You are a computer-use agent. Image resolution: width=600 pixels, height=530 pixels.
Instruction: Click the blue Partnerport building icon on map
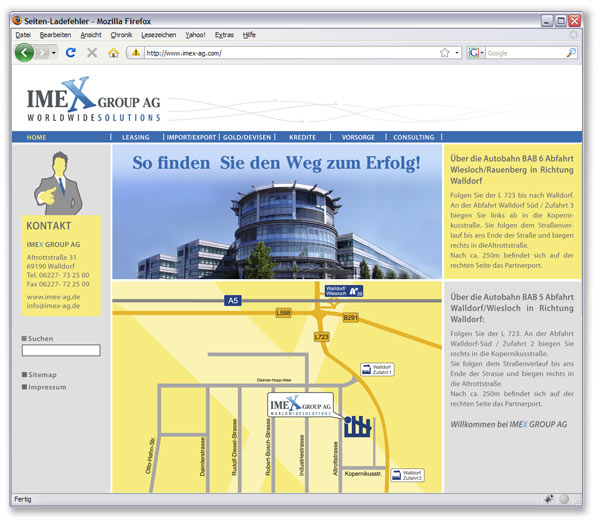pyautogui.click(x=357, y=427)
